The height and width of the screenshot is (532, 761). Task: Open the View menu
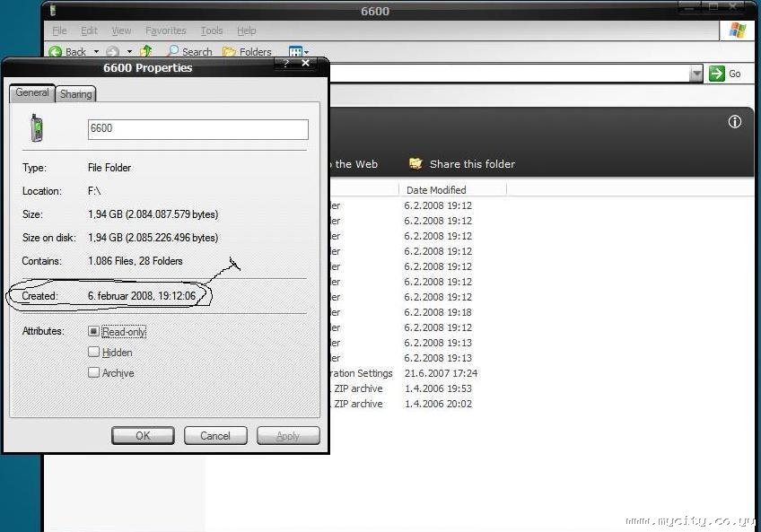pyautogui.click(x=121, y=31)
